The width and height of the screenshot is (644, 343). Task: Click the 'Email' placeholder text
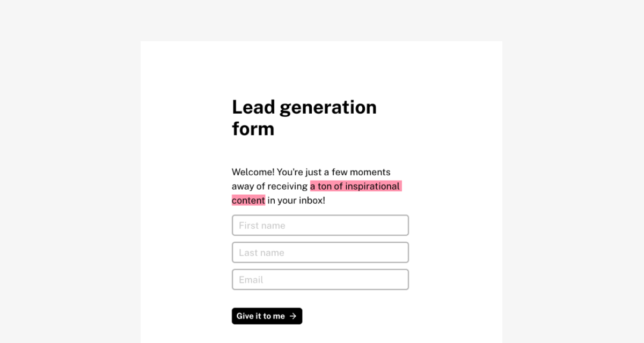click(x=251, y=280)
